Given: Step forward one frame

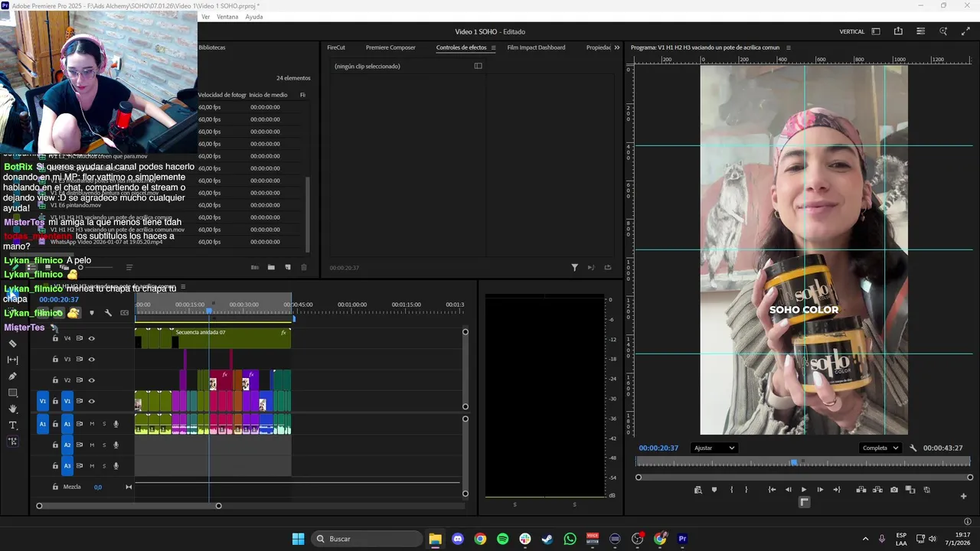Looking at the screenshot, I should point(820,490).
